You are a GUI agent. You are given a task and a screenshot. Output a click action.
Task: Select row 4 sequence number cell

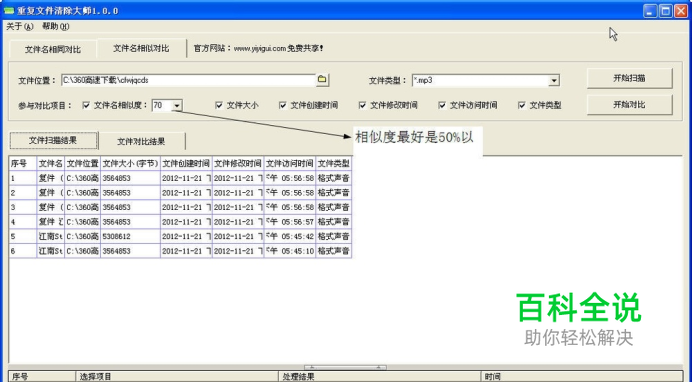[23, 222]
